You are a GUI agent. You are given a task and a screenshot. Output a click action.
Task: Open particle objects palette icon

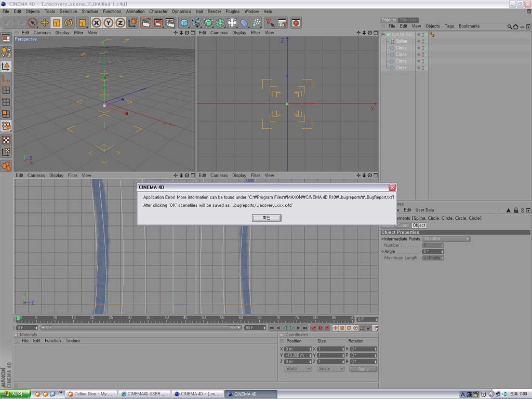point(257,23)
